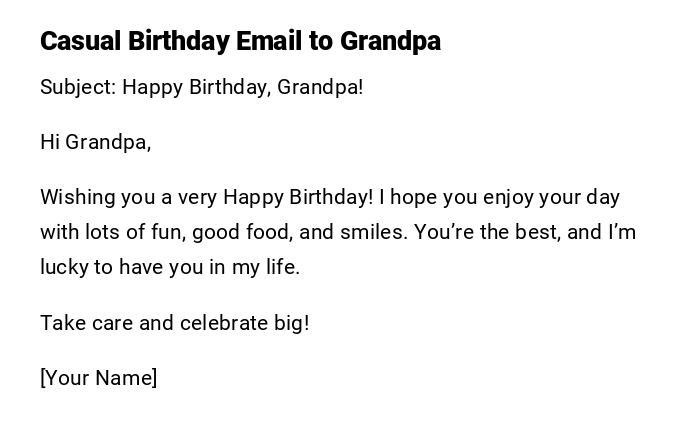Click the "[Your Name]" placeholder
The width and height of the screenshot is (700, 440).
[98, 378]
